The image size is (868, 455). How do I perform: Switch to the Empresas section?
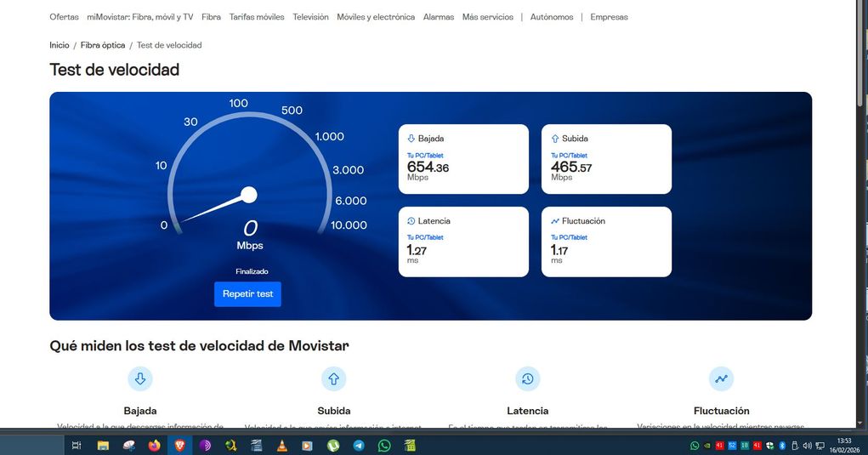click(609, 17)
